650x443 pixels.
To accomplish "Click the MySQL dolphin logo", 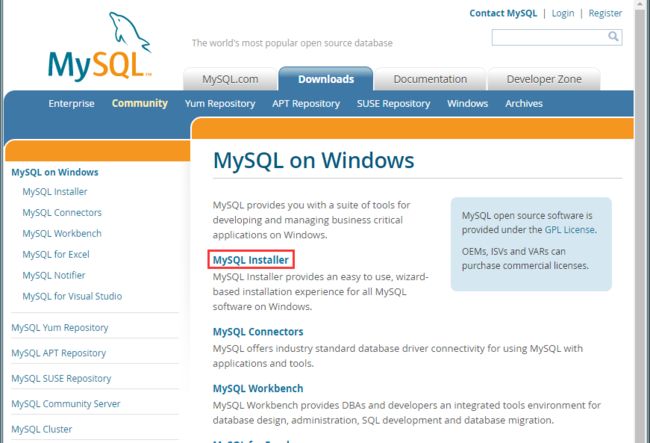I will (100, 46).
